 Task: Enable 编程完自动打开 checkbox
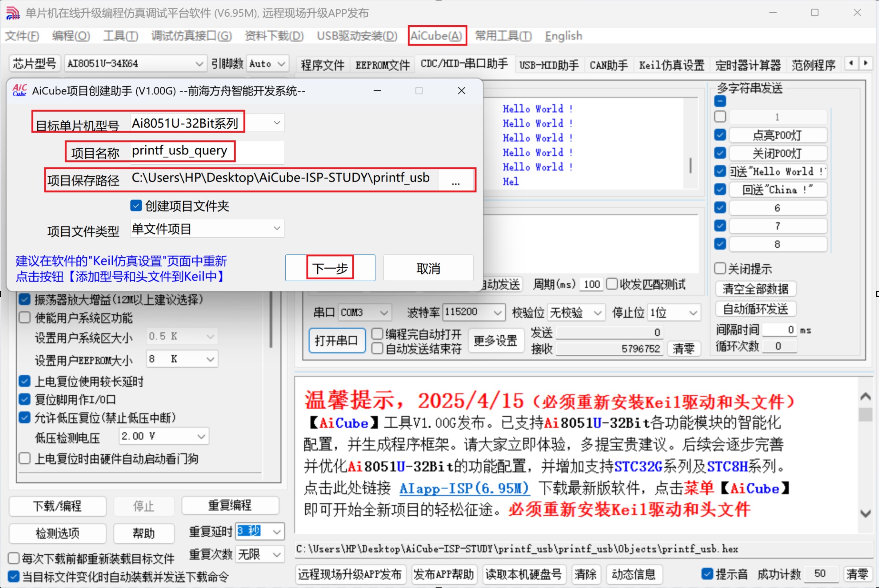(x=377, y=334)
